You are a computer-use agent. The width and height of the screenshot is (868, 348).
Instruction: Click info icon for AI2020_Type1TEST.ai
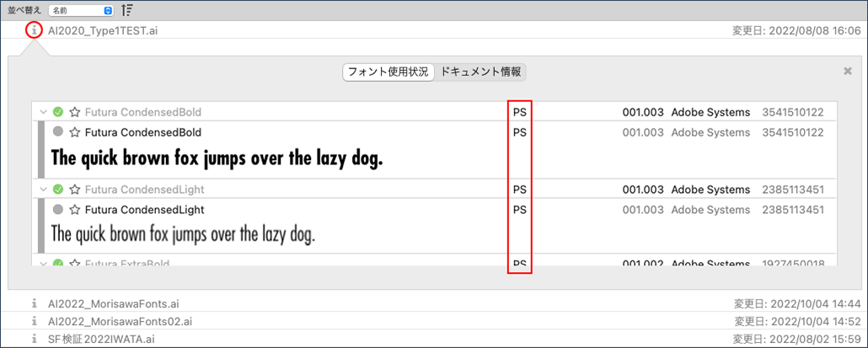click(35, 30)
